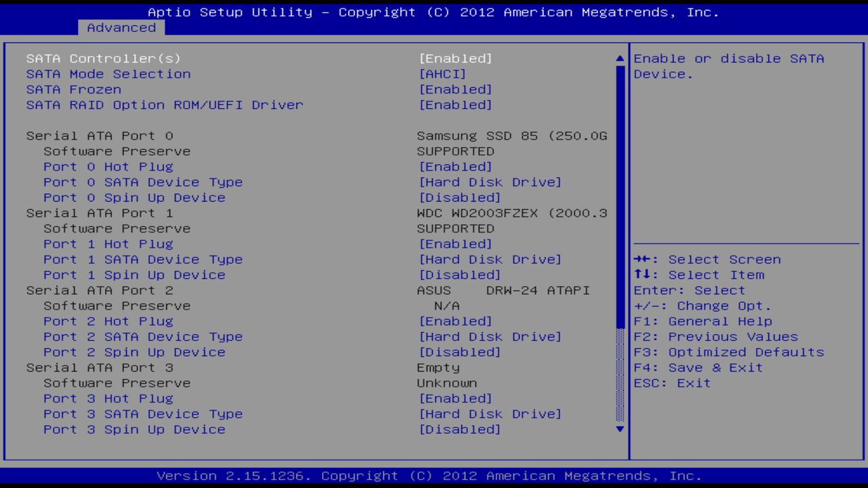Open the SATA Mode Selection option
868x488 pixels.
point(108,74)
